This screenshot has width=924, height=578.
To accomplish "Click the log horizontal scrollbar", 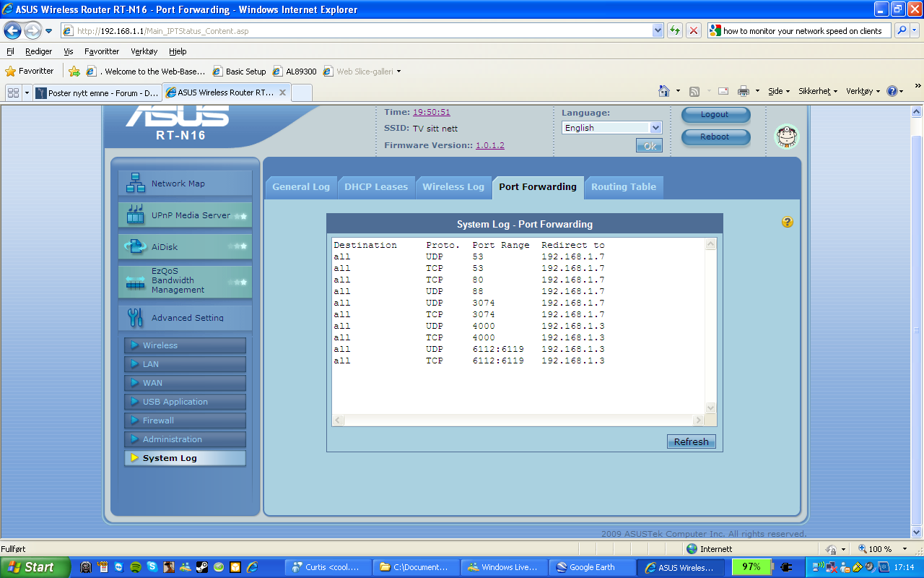I will coord(518,420).
